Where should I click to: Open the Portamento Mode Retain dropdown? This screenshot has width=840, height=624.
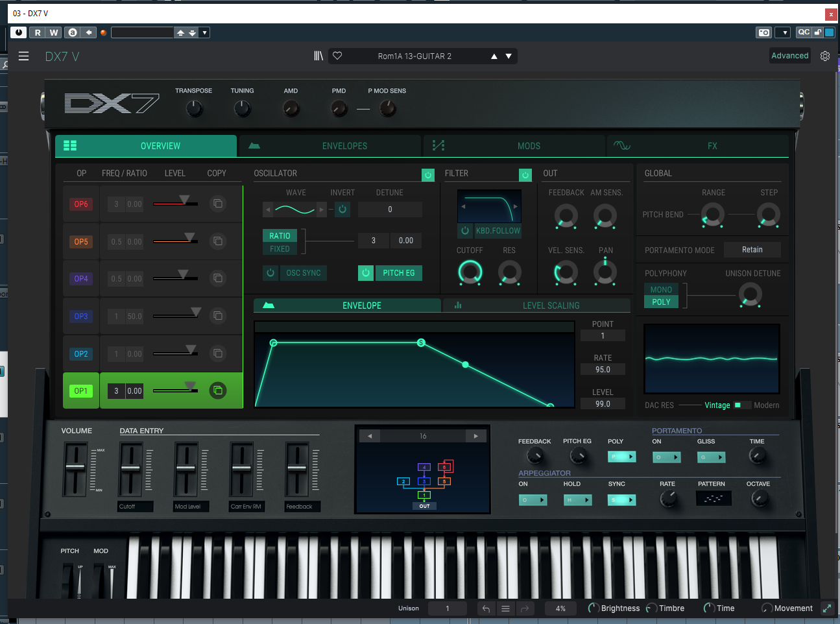coord(752,250)
